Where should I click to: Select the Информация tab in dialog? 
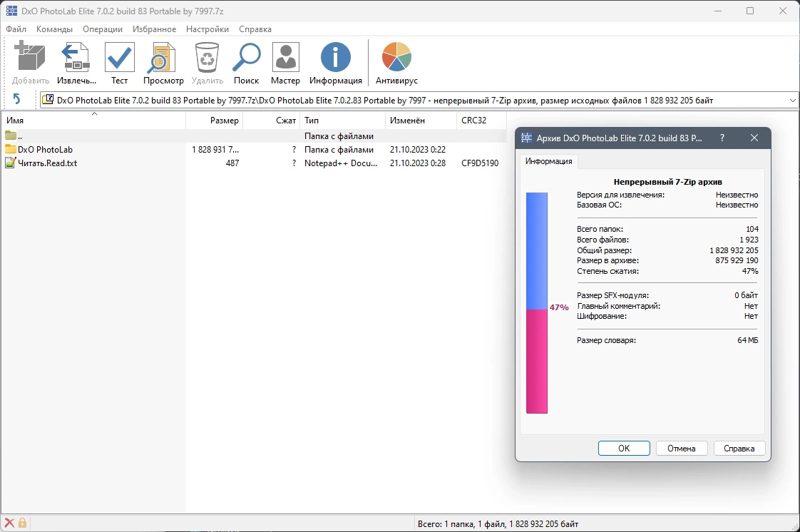pyautogui.click(x=548, y=161)
